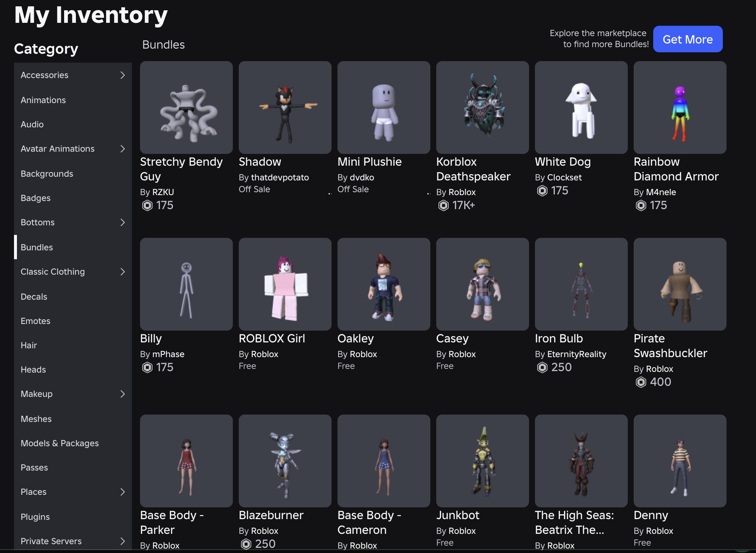Open the Oakley bundle thumbnail
This screenshot has width=756, height=553.
pos(384,284)
